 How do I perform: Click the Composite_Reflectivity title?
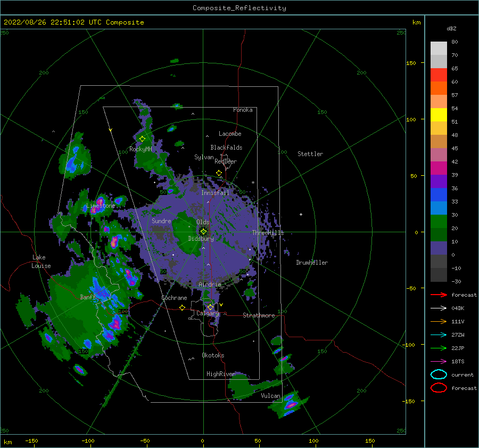click(240, 8)
